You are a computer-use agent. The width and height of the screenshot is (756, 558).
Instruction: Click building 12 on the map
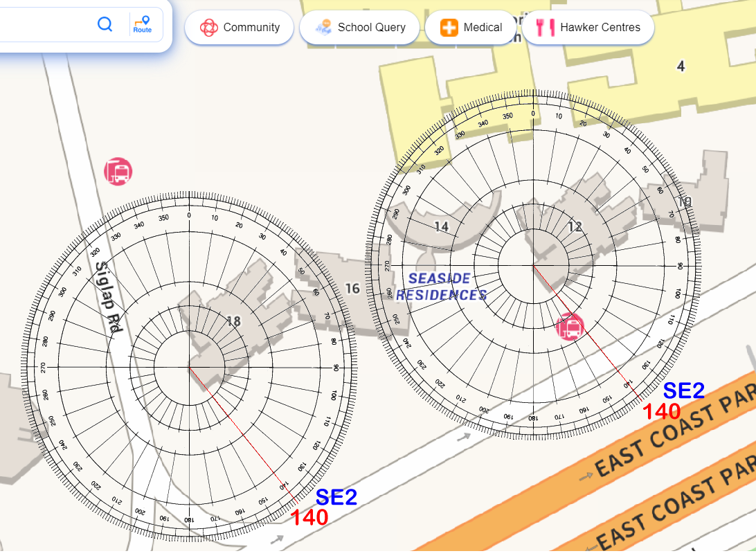coord(575,226)
